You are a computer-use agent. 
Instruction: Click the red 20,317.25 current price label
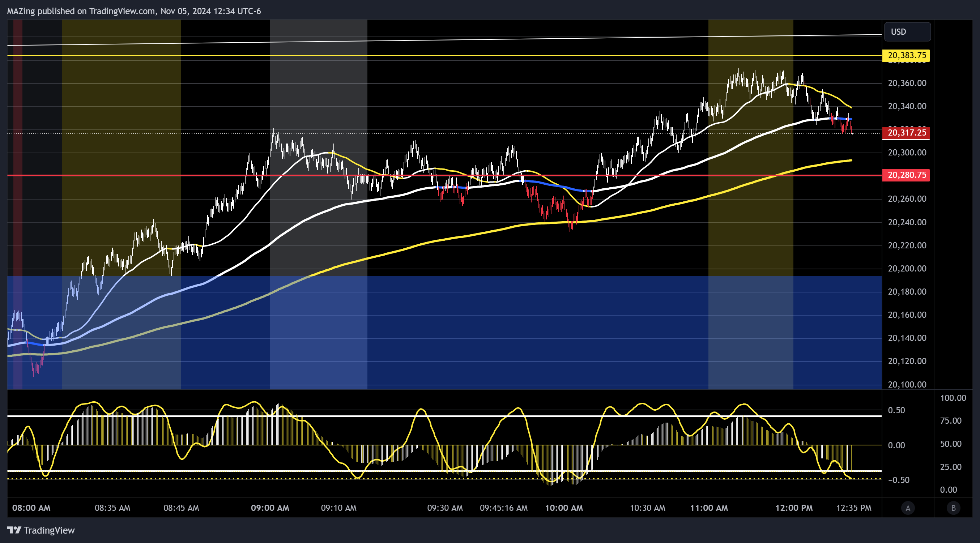[906, 133]
